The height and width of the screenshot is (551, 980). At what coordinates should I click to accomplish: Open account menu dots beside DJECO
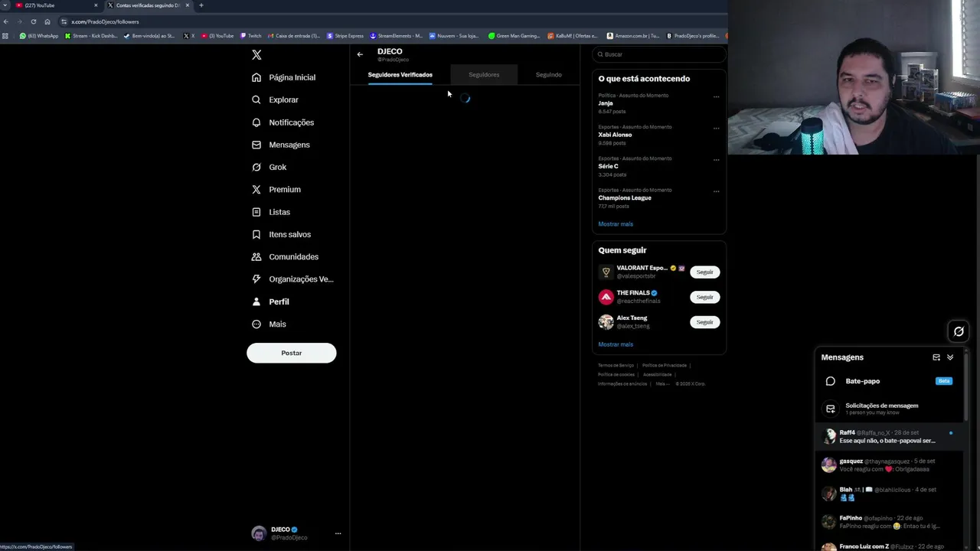point(338,533)
